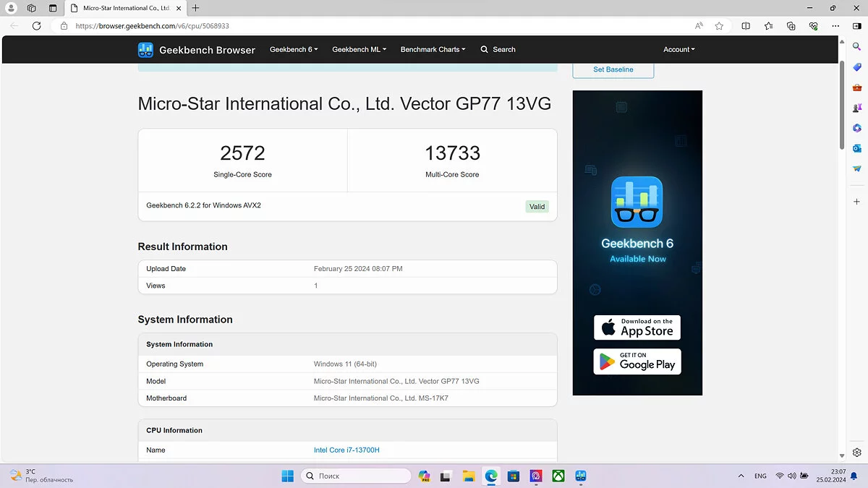This screenshot has height=488, width=868.
Task: Open the Favorites list icon in toolbar
Action: click(x=768, y=26)
